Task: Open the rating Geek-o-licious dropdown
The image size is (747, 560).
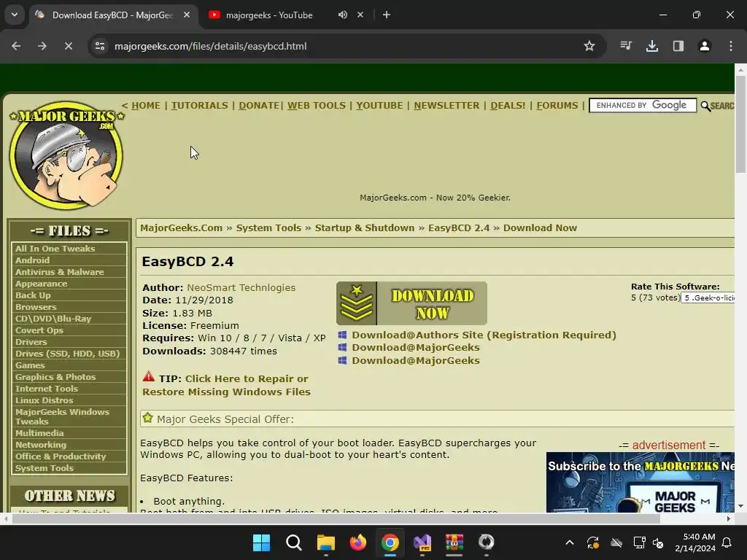Action: (708, 297)
